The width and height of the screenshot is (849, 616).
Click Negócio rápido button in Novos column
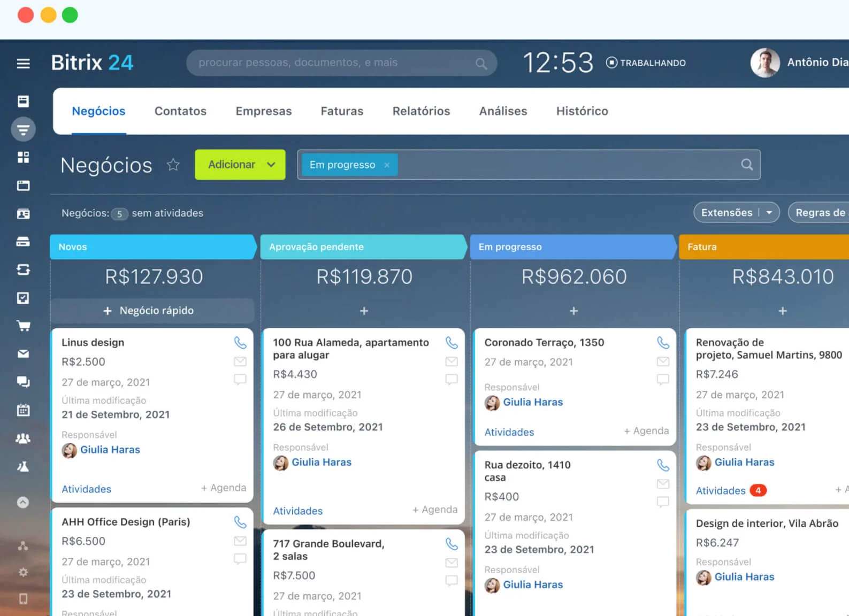click(152, 311)
